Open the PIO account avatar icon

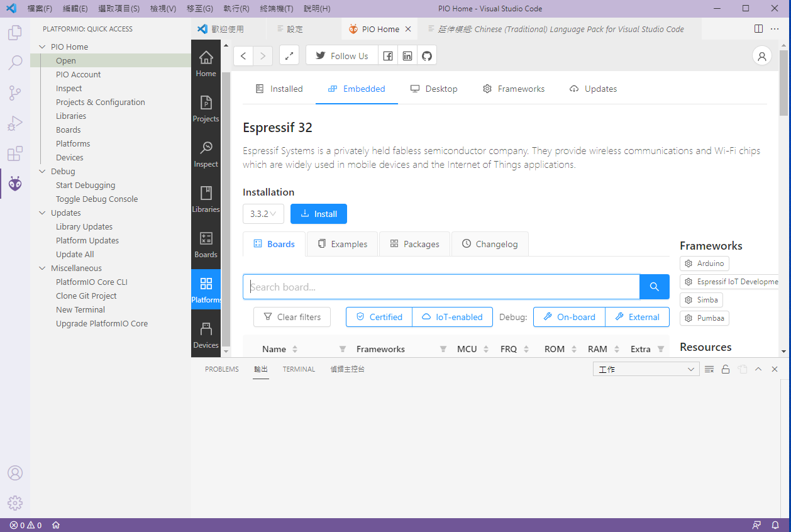[x=762, y=55]
